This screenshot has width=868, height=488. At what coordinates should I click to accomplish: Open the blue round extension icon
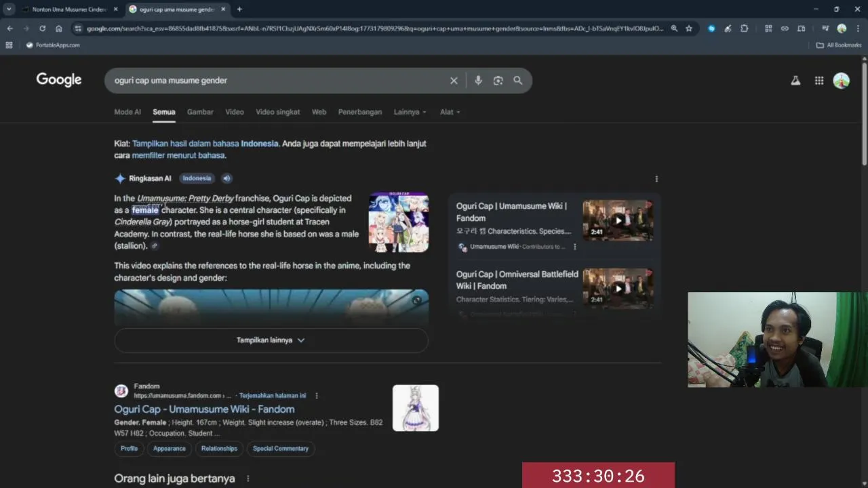(x=711, y=28)
